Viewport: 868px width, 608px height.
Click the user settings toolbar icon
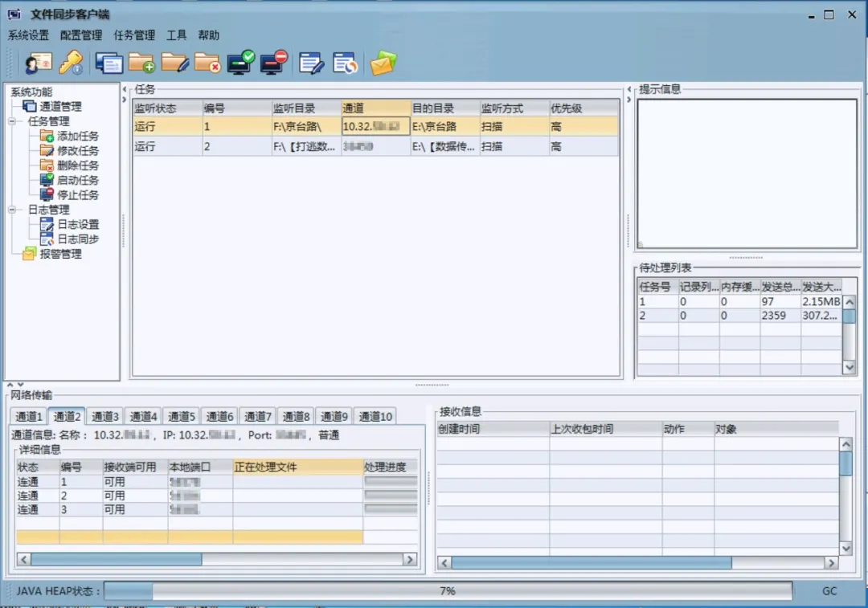click(39, 63)
